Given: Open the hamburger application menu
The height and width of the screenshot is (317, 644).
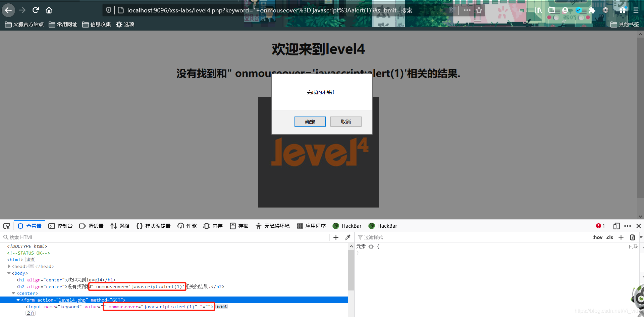Looking at the screenshot, I should coord(636,10).
